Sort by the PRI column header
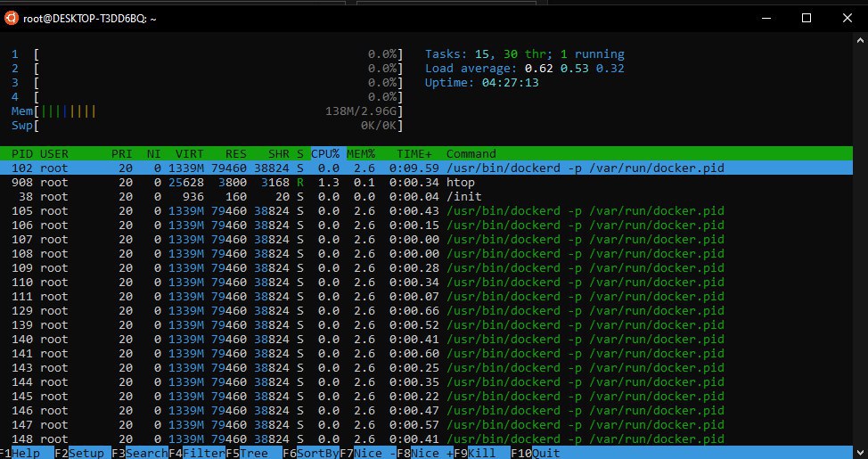This screenshot has width=868, height=459. 122,153
